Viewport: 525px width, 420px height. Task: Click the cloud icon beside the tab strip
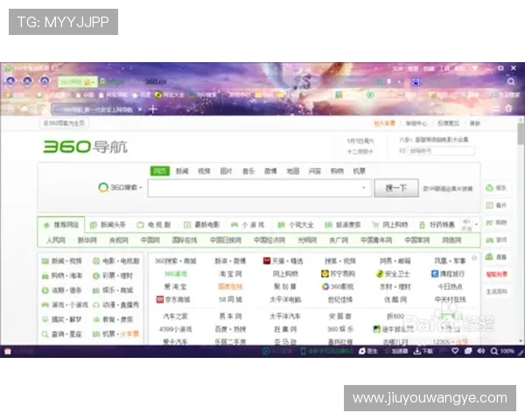(24, 108)
